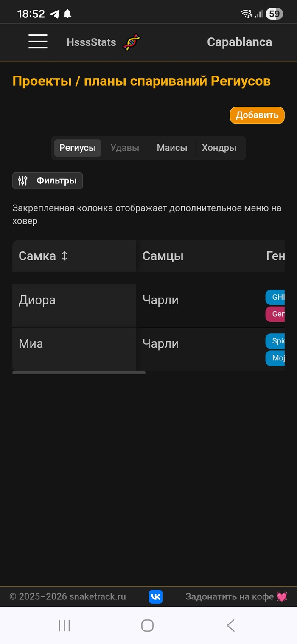Screen dimensions: 297x644
Task: Click the filters sliders icon
Action: click(23, 181)
